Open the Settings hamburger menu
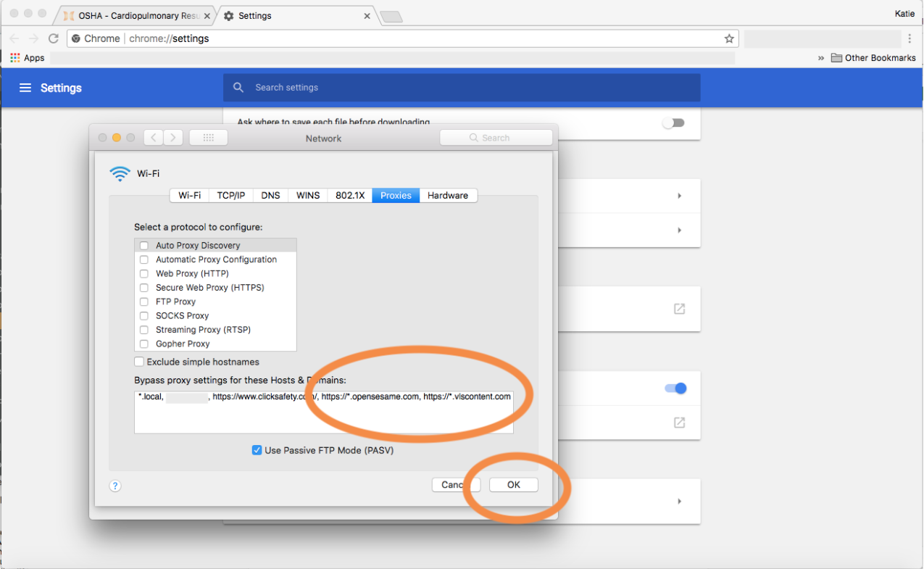 point(25,88)
